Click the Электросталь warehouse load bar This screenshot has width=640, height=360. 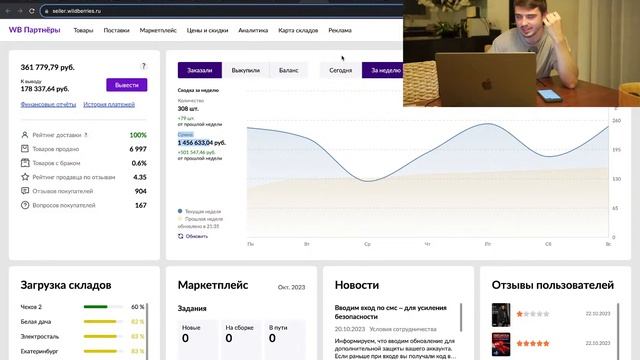(103, 336)
